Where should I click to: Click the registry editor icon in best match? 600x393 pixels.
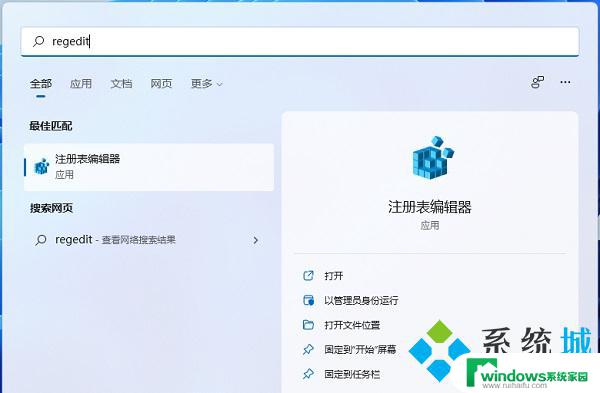(x=42, y=167)
